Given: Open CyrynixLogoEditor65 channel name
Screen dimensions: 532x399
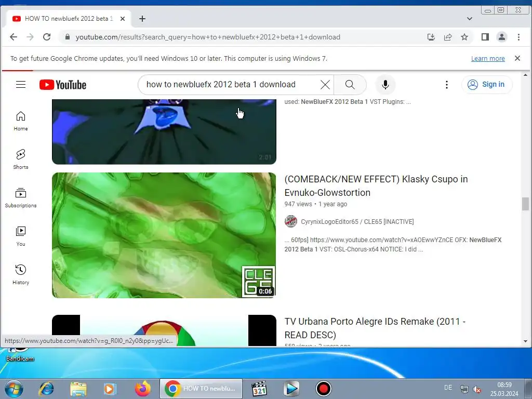Looking at the screenshot, I should [357, 221].
